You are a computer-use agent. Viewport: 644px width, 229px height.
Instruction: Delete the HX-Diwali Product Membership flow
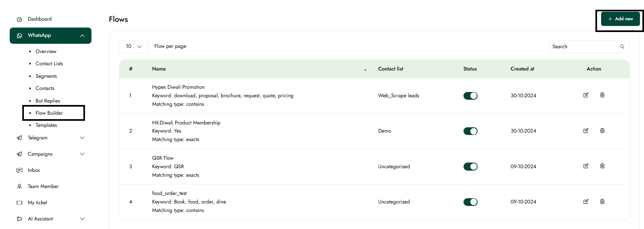coord(602,131)
